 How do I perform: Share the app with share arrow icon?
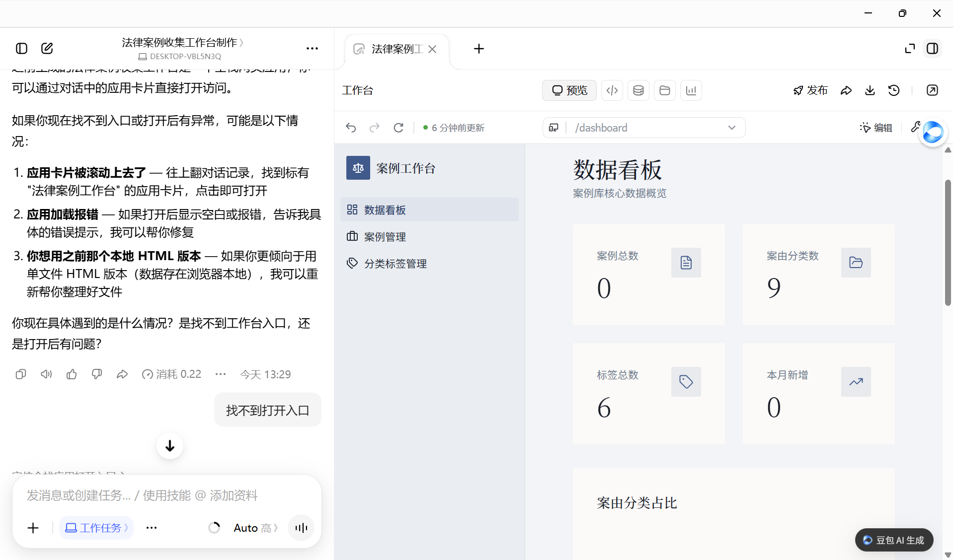[x=846, y=90]
